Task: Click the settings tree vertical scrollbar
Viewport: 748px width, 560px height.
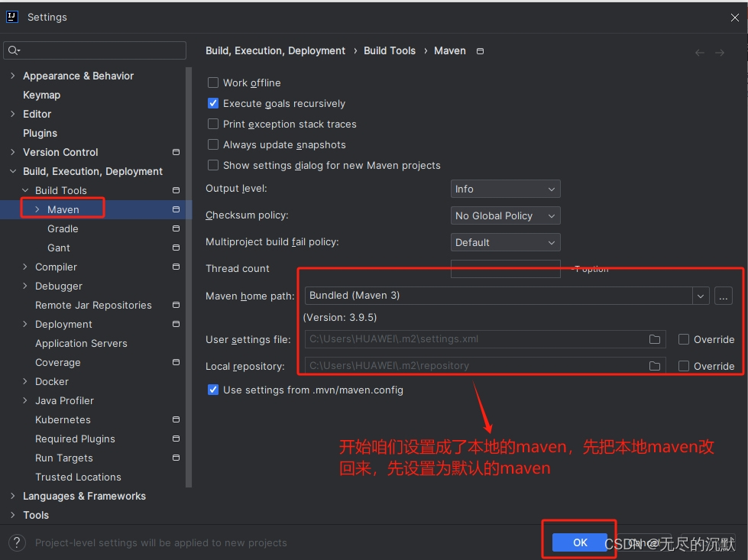Action: 189,277
